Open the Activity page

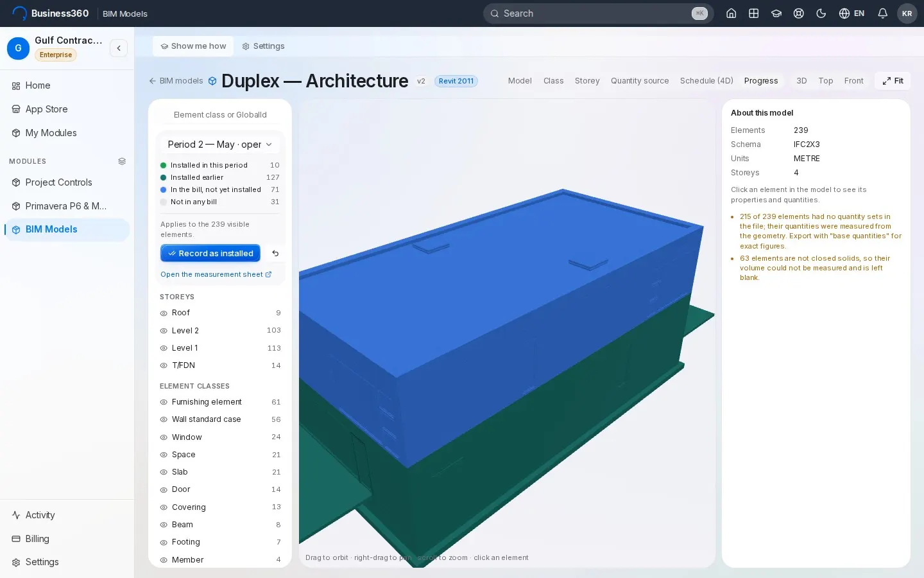(x=67, y=515)
